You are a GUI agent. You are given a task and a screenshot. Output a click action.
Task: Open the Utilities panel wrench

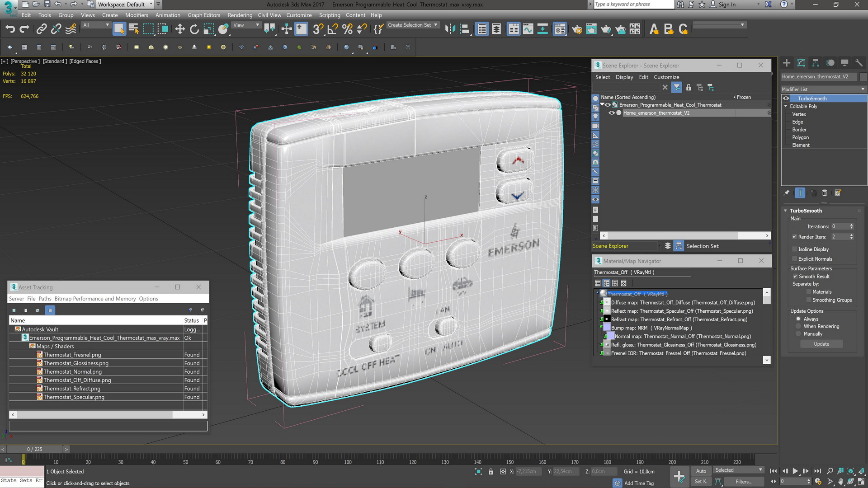click(859, 63)
